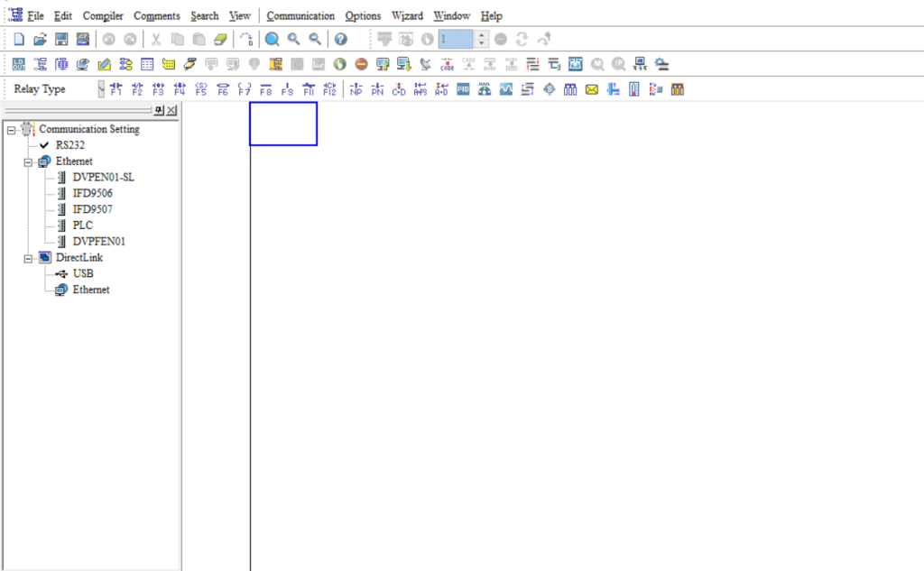Screen dimensions: 924x571
Task: Collapse the DirectLink branch
Action: click(28, 257)
